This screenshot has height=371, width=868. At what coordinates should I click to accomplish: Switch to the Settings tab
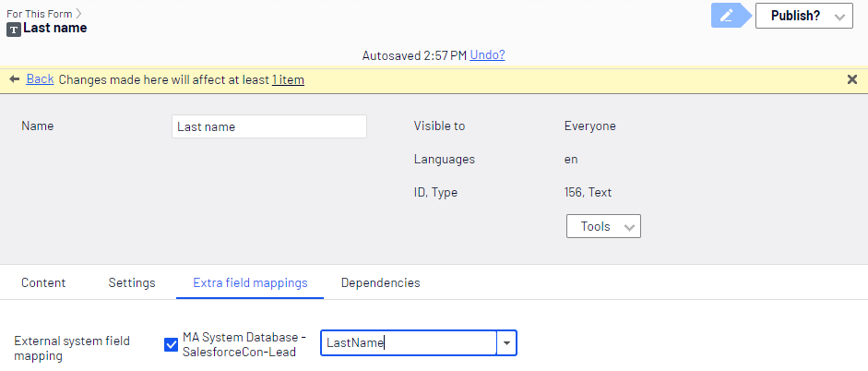[132, 283]
